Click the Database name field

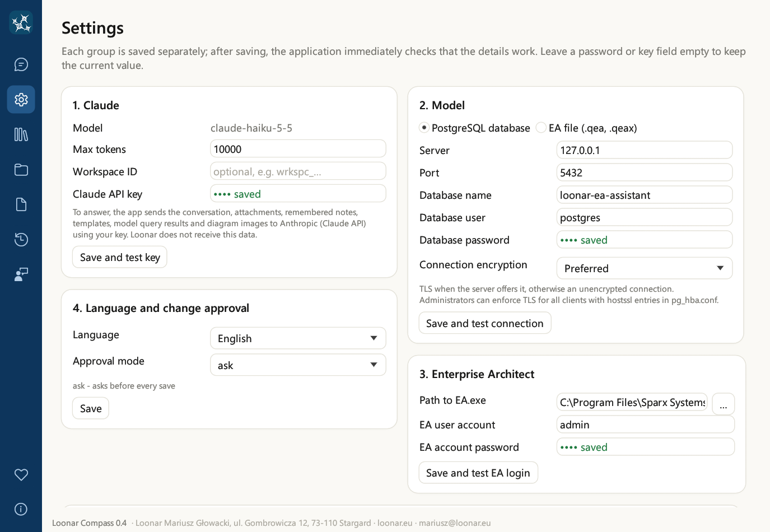644,195
